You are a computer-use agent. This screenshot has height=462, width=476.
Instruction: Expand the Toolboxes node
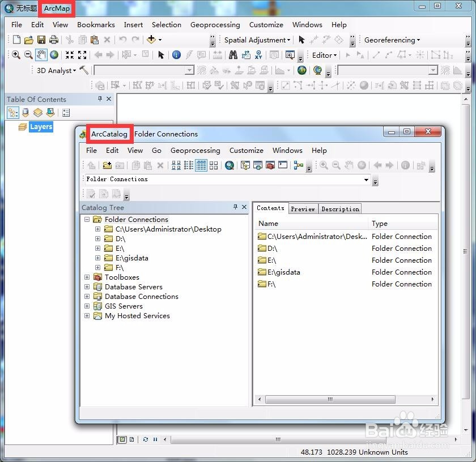tap(87, 277)
